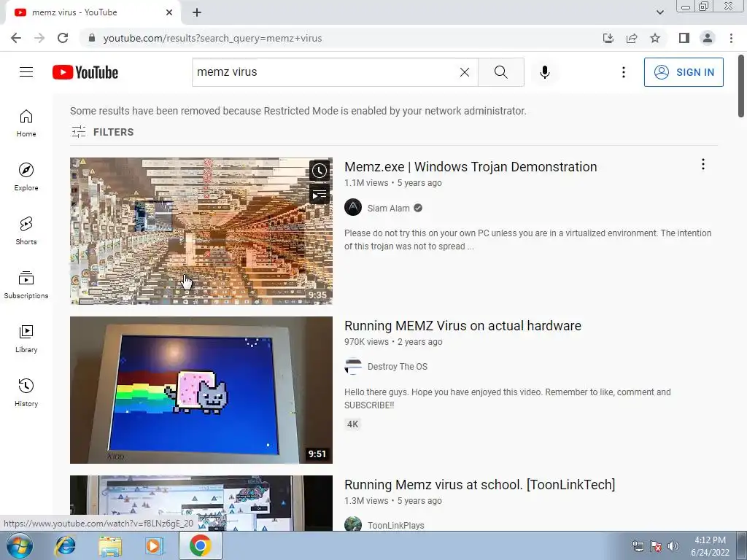The image size is (747, 560).
Task: Open the tab search dropdown chevron
Action: click(x=659, y=12)
